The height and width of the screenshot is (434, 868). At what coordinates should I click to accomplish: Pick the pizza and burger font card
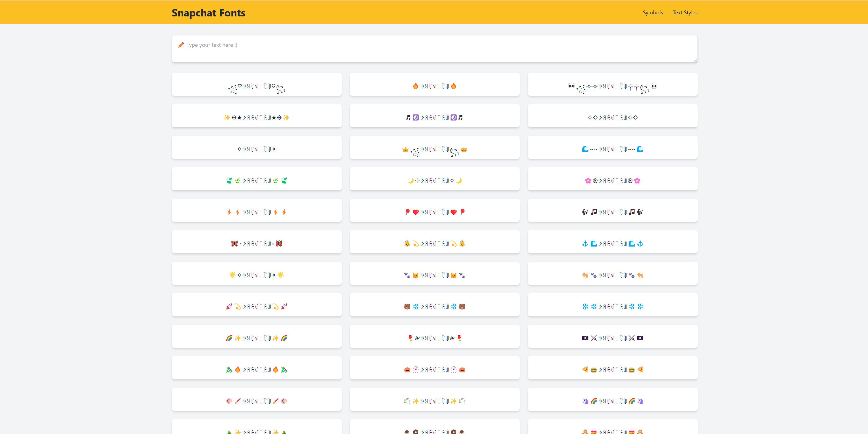(613, 368)
